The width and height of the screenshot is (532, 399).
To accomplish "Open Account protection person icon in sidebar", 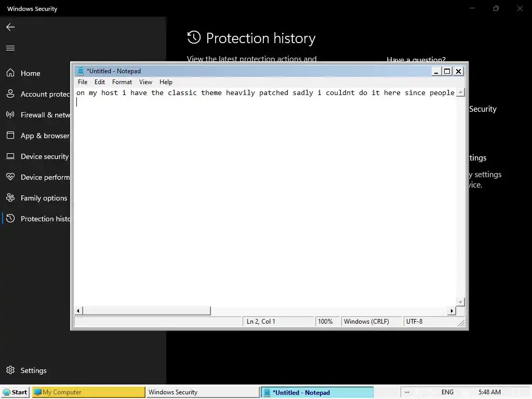I will point(10,94).
